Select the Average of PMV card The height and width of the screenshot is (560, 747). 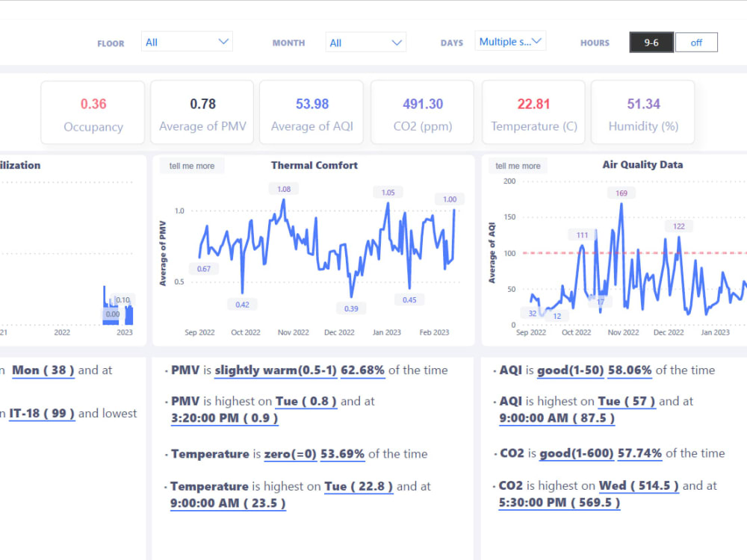point(202,112)
